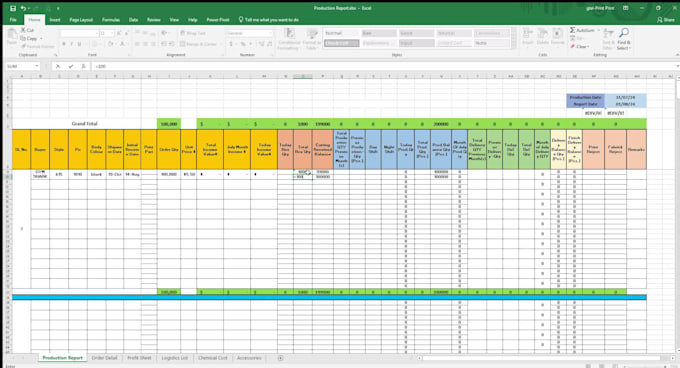Open Ribbon Display Options in the title bar
Viewport: 680px width, 368px height.
coord(626,8)
